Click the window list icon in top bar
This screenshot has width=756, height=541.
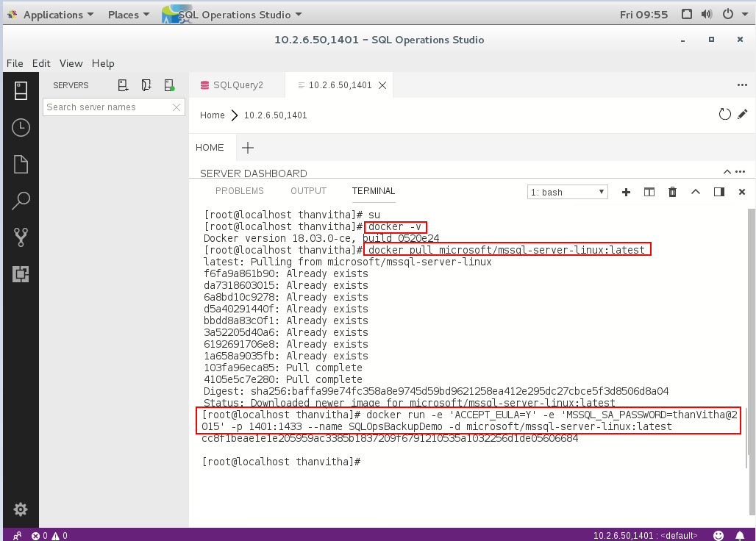[687, 14]
